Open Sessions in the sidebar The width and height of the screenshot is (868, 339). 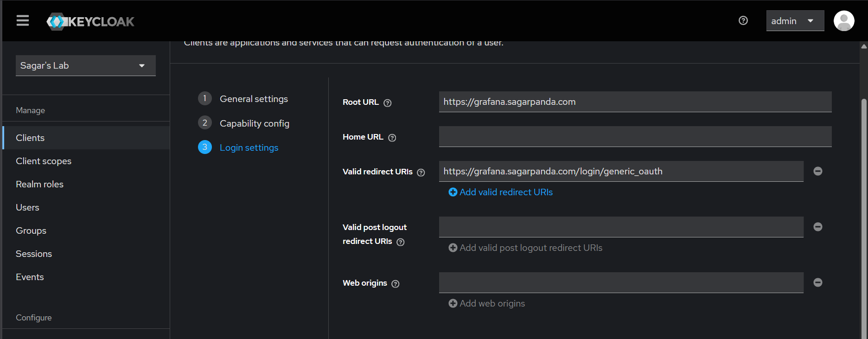[86, 254]
